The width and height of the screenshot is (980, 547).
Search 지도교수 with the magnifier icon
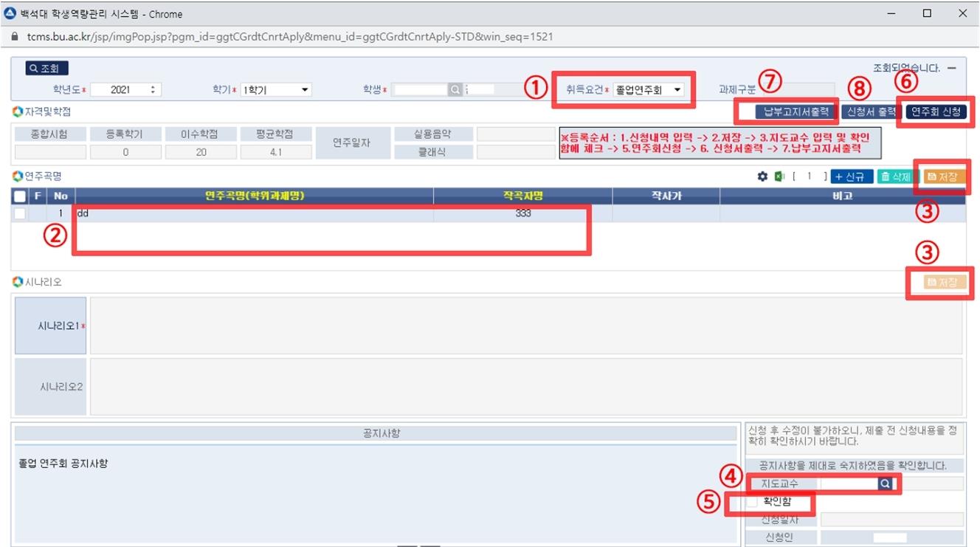885,484
